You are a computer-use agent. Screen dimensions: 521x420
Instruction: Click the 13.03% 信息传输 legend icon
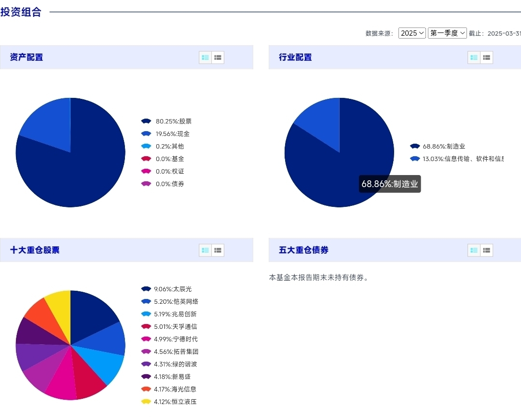415,159
